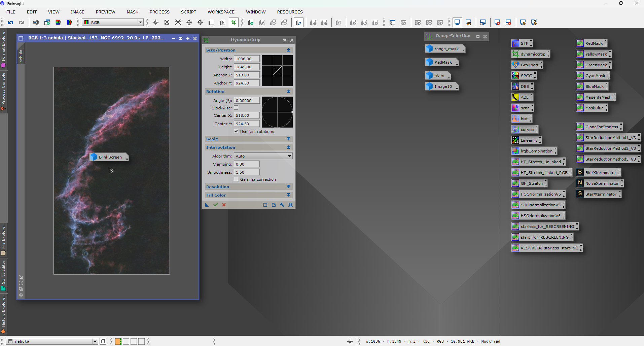The image size is (644, 346).
Task: Expand the Fill Color section
Action: coord(248,195)
